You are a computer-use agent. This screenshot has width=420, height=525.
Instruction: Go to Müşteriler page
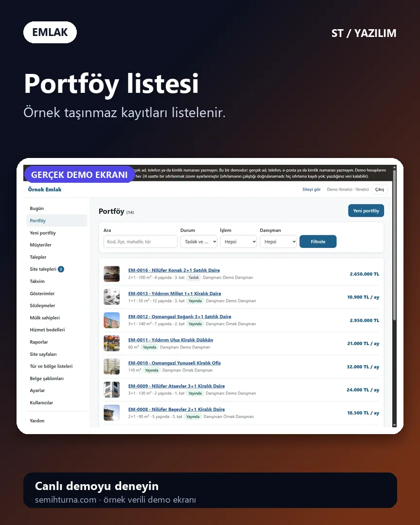point(40,245)
